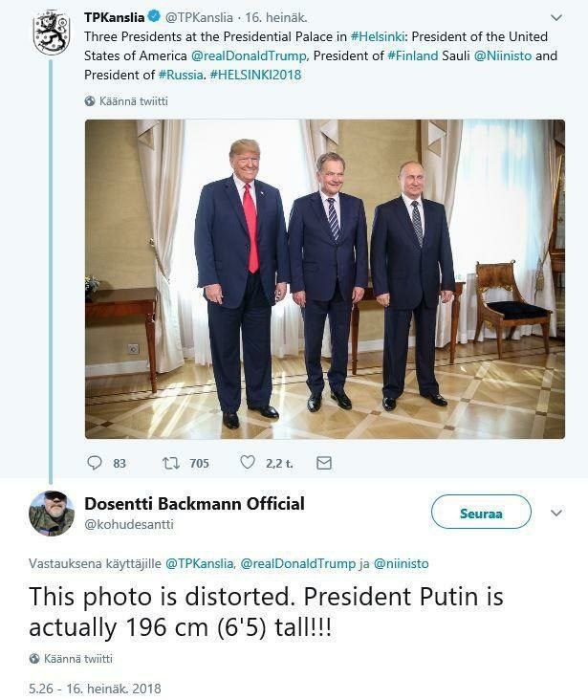The height and width of the screenshot is (700, 588).
Task: Enlarge the three presidents photo
Action: (x=324, y=278)
